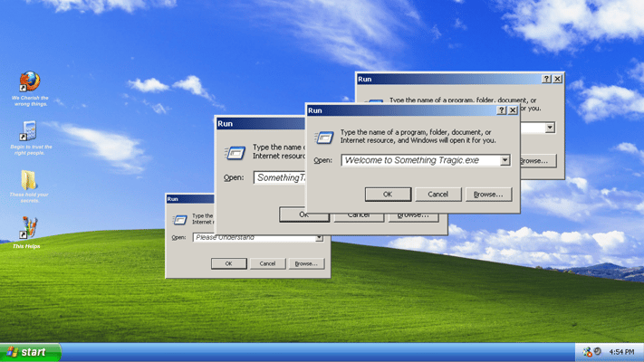Click OK in the front Run dialog

[388, 195]
